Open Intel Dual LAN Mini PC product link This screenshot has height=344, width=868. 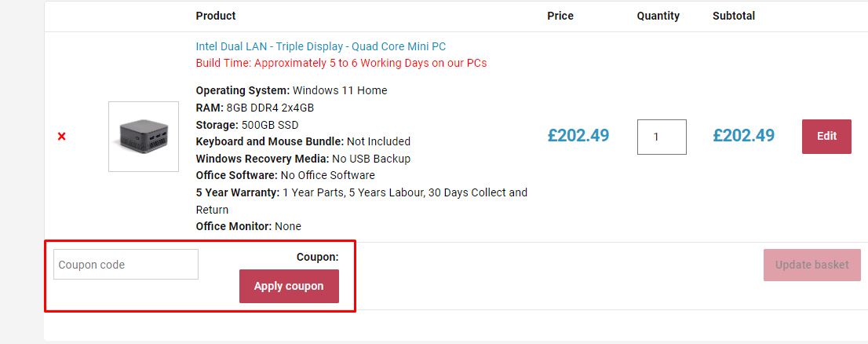click(x=320, y=46)
